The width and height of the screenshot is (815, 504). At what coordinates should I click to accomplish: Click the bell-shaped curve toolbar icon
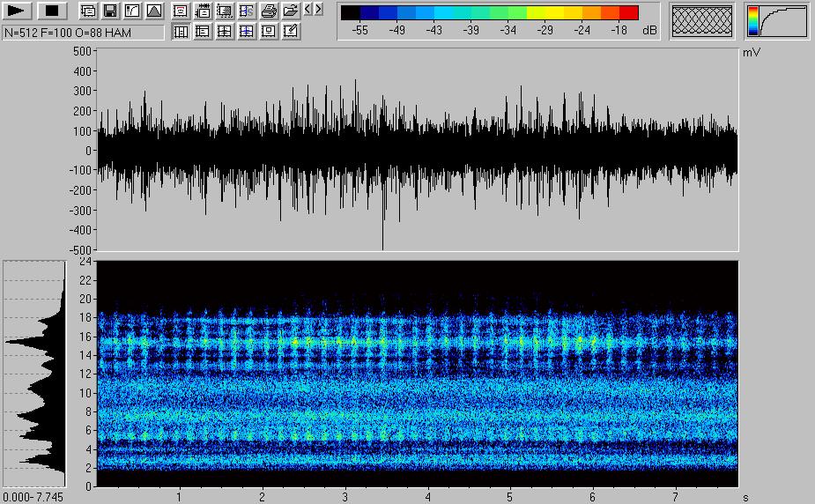[x=153, y=11]
